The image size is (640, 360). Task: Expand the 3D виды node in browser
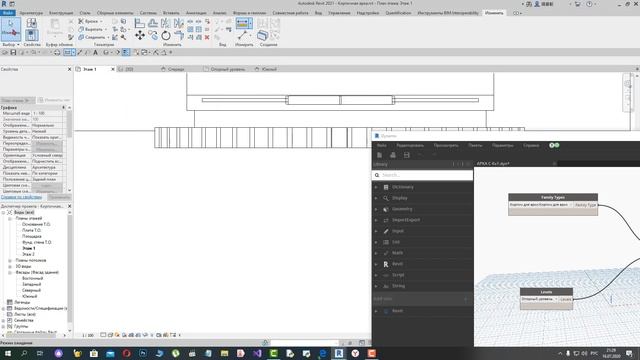10,266
